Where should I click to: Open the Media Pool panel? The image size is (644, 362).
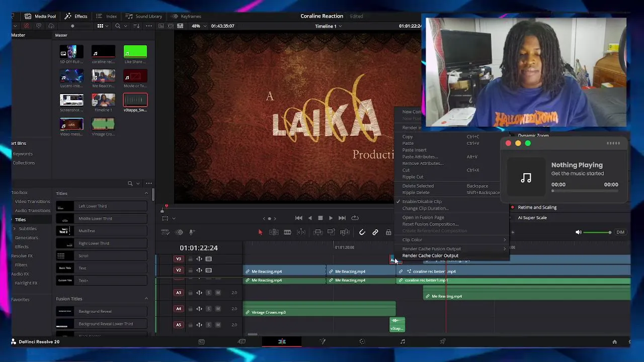40,16
